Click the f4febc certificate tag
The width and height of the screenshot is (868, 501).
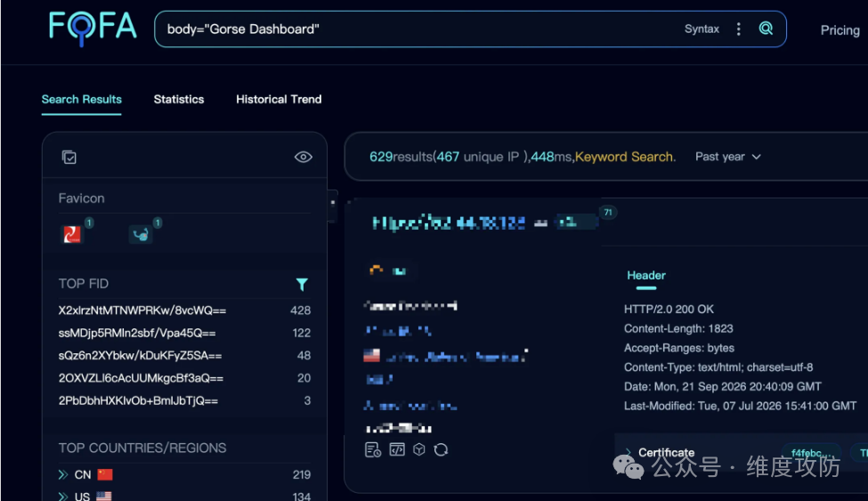click(812, 453)
